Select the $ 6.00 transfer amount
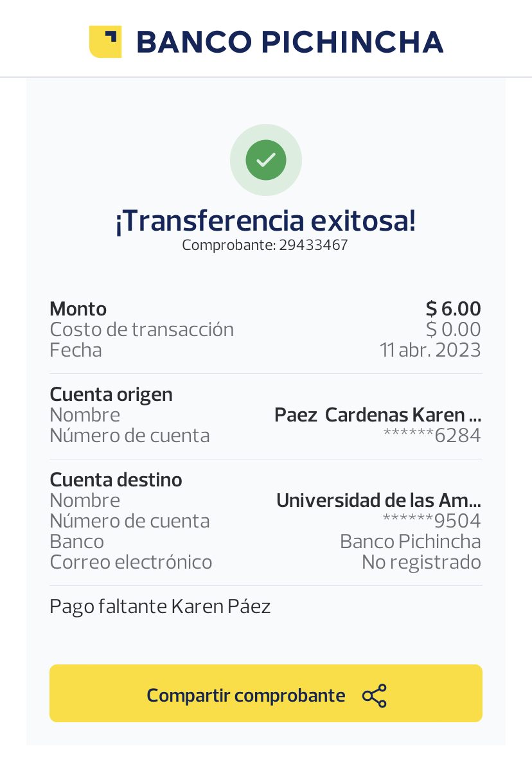The image size is (532, 773). coord(453,309)
